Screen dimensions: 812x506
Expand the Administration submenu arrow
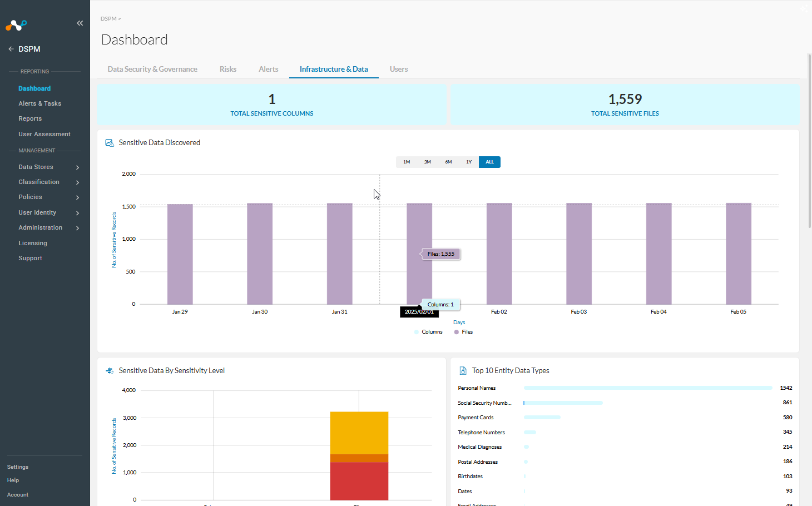(x=77, y=228)
